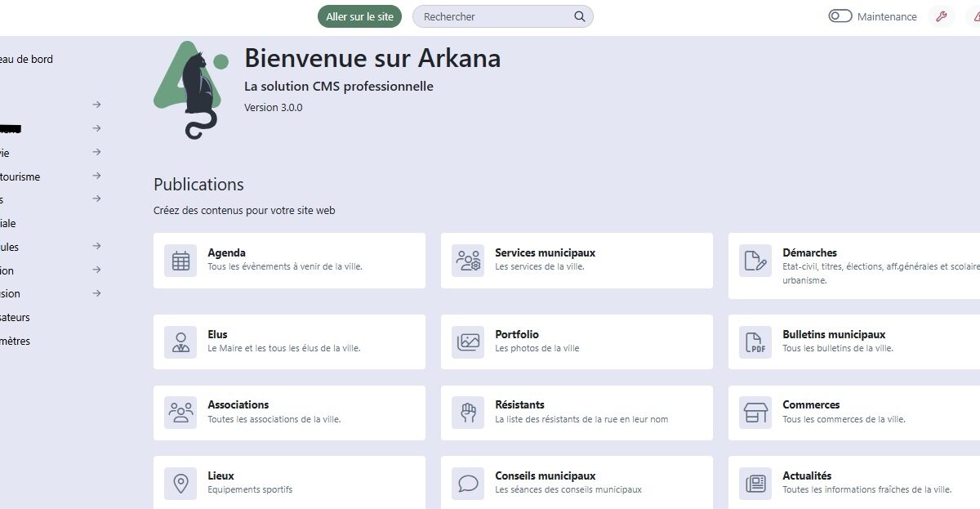Expand the arrow next to 'sion' sidebar item
The height and width of the screenshot is (509, 980).
[96, 293]
